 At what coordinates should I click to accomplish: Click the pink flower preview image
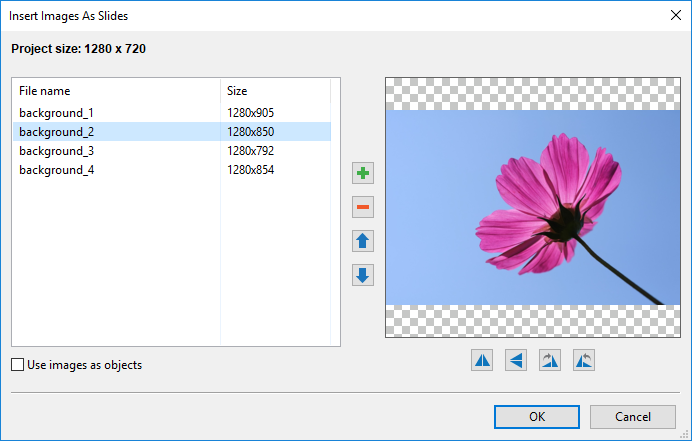point(533,207)
